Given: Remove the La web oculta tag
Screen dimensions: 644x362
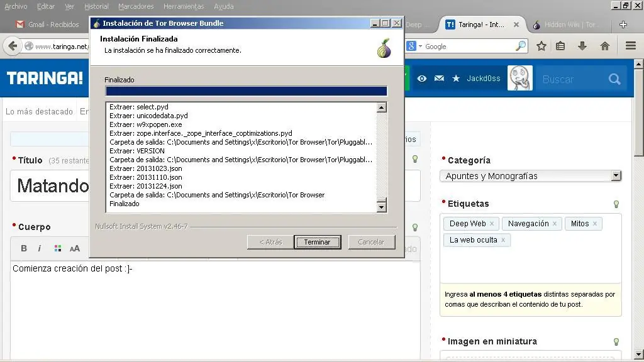Looking at the screenshot, I should pos(503,240).
